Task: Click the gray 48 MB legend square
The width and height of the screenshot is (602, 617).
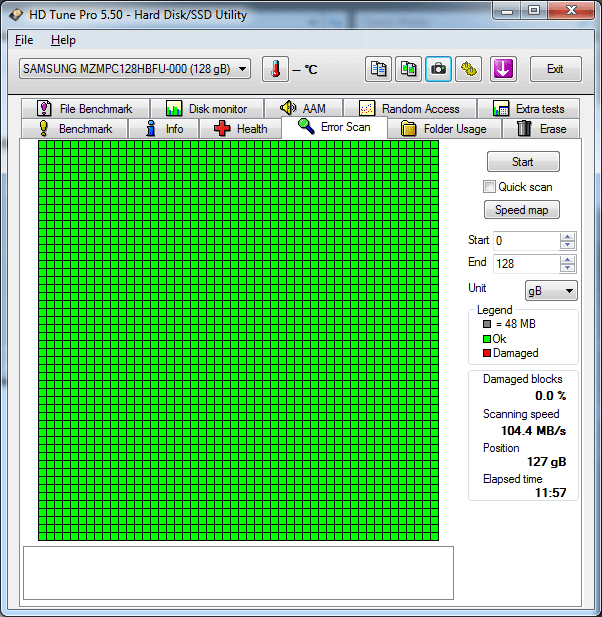Action: [x=487, y=324]
